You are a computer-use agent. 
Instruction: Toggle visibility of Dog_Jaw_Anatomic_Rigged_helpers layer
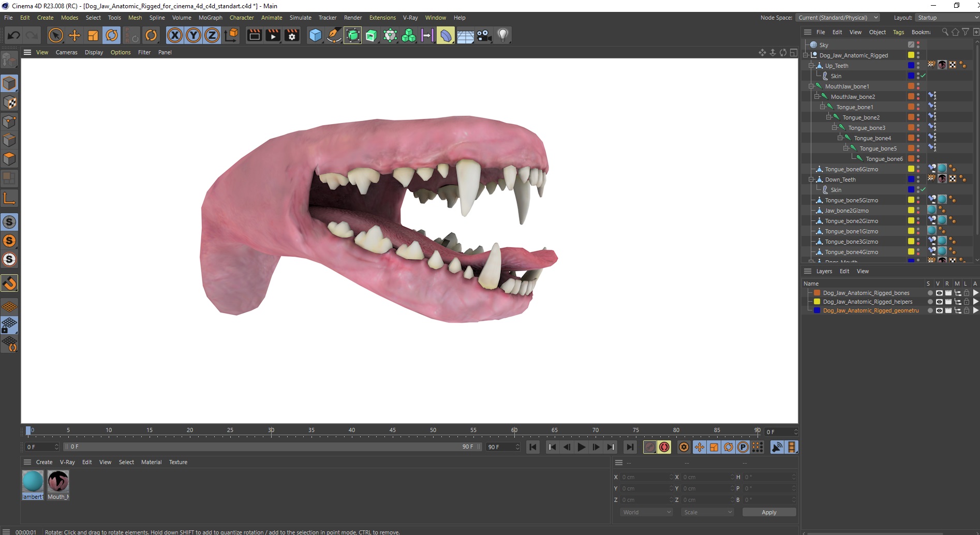[939, 302]
